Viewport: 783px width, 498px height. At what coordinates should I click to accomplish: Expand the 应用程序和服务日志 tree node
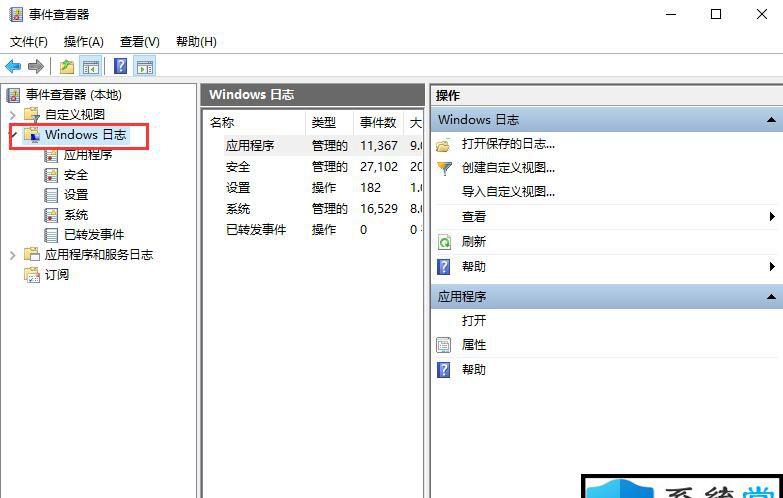(13, 255)
